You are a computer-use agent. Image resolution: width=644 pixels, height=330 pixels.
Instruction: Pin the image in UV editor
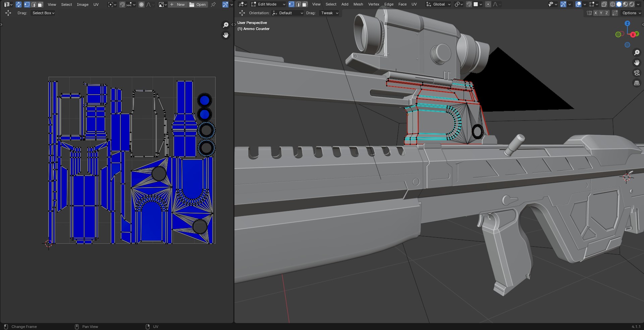(213, 4)
